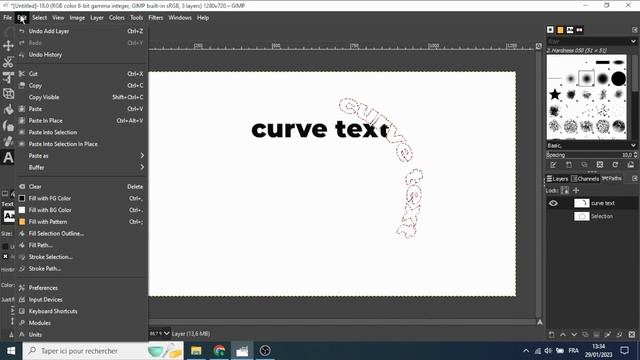Viewport: 640px width, 360px height.
Task: Open the File menu
Action: tap(8, 18)
